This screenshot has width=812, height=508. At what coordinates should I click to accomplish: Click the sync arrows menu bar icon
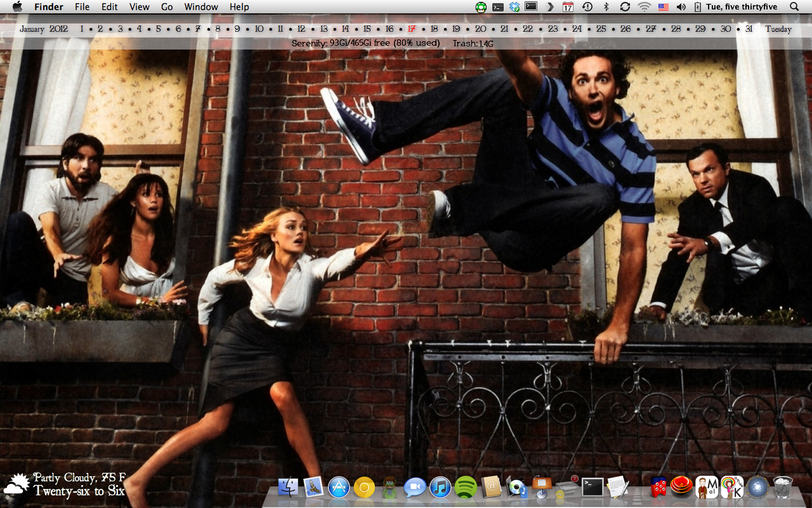point(625,7)
